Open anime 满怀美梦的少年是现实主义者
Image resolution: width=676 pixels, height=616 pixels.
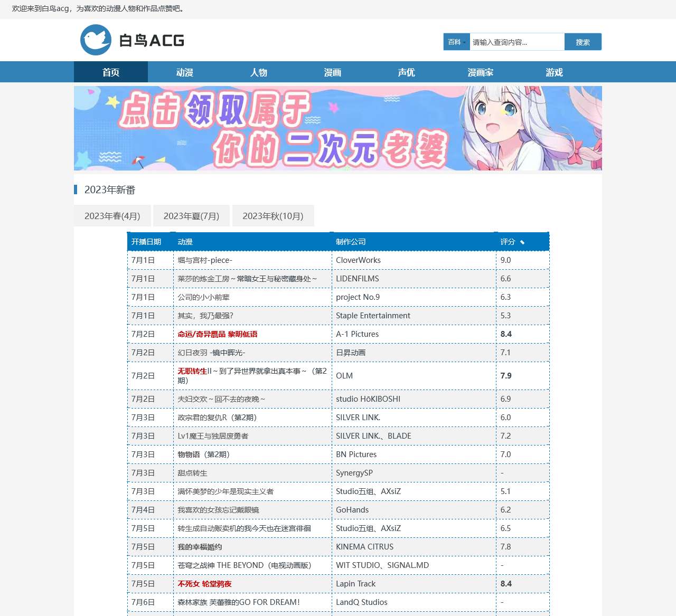(226, 491)
